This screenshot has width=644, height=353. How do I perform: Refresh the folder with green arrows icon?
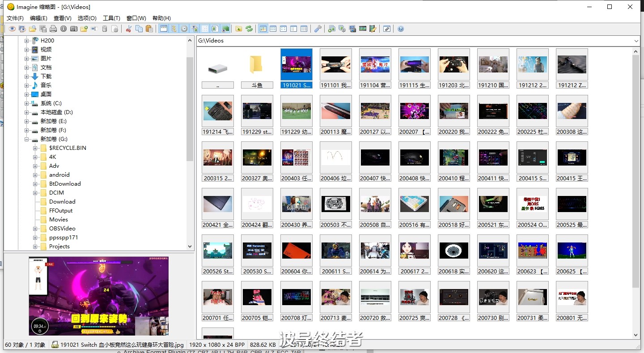tap(249, 29)
